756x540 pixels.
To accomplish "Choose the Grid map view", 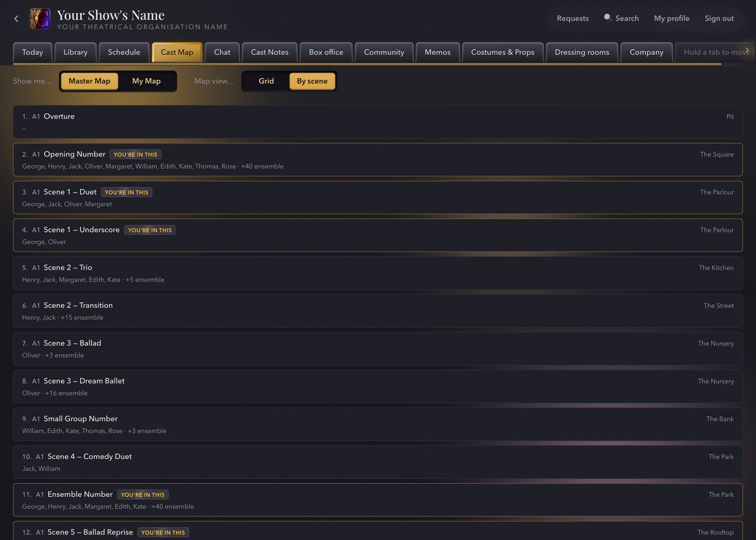I will point(266,81).
